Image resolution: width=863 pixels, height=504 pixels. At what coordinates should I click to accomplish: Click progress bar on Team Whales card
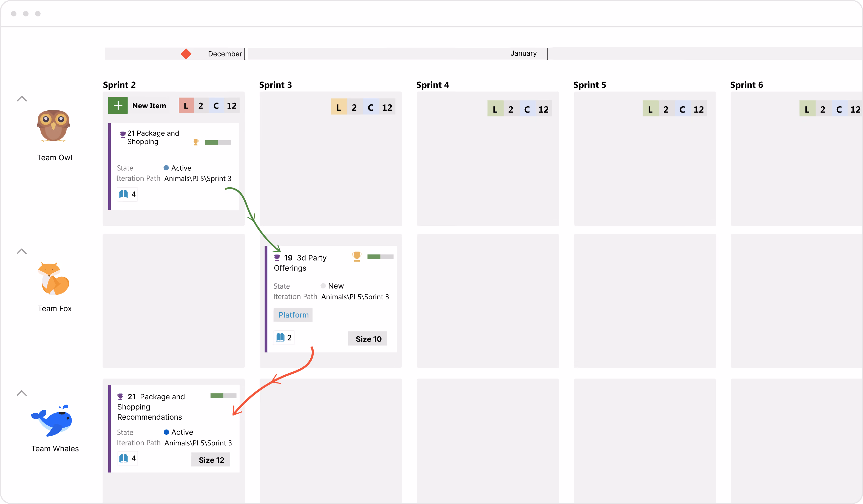pos(223,396)
